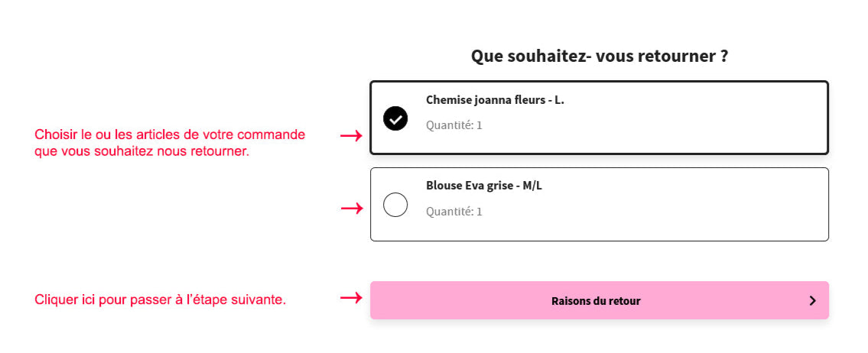This screenshot has height=353, width=868.
Task: Click the heading Que souhaitez- vous retourner ?
Action: pyautogui.click(x=600, y=57)
